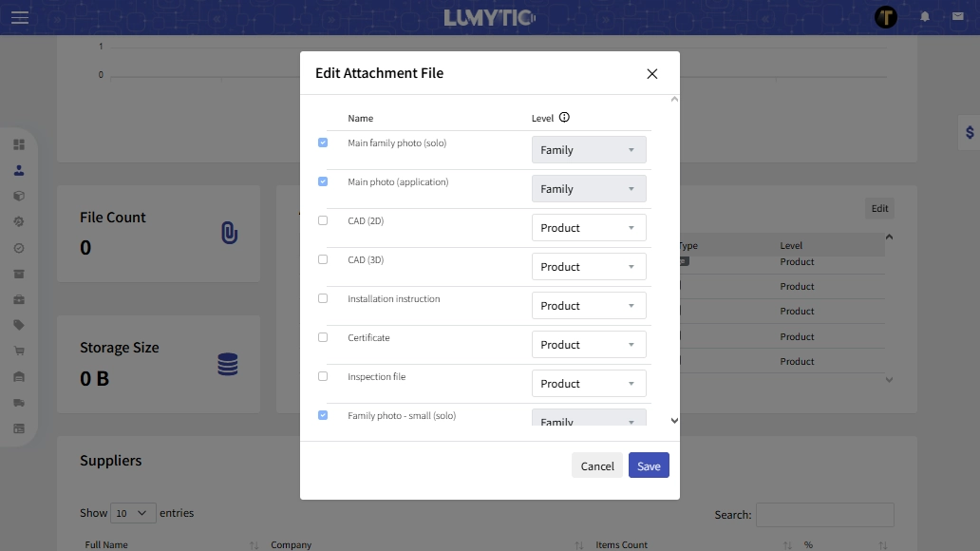Uncheck the Main family photo (solo) checkbox
This screenshot has height=551, width=980.
(323, 142)
